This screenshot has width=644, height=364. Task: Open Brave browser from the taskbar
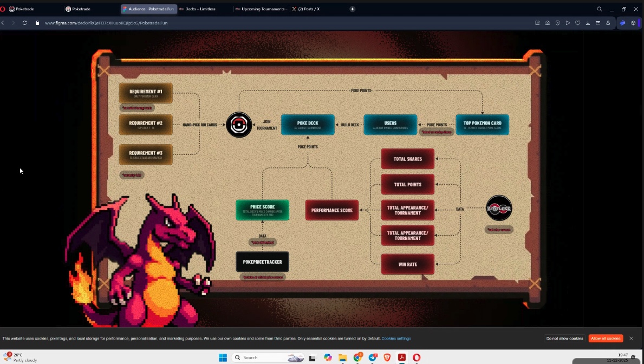point(387,357)
